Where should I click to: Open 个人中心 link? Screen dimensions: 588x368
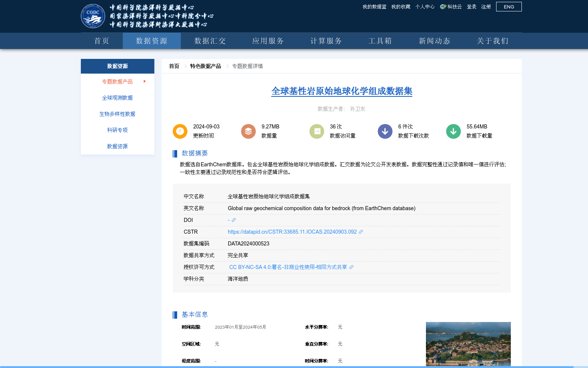425,7
